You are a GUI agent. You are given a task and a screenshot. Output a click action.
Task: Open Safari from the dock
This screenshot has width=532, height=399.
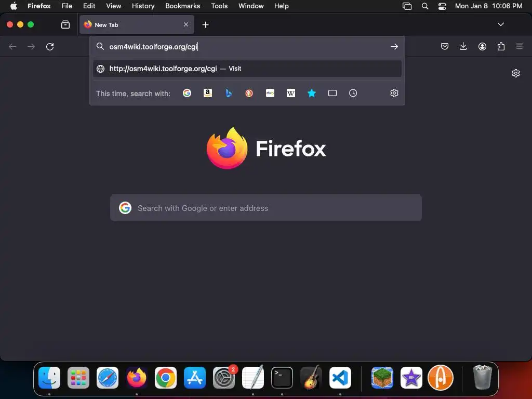point(108,378)
